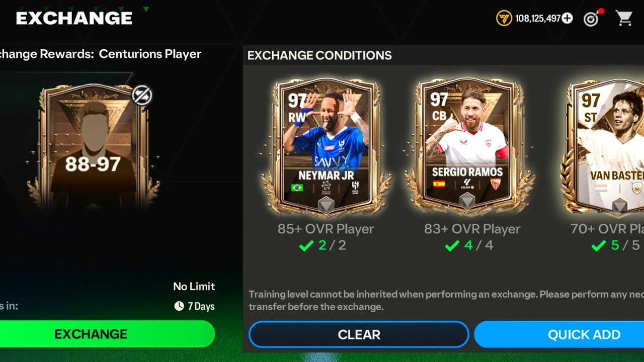Tap the plus icon to add coins
This screenshot has width=644, height=362.
point(567,19)
